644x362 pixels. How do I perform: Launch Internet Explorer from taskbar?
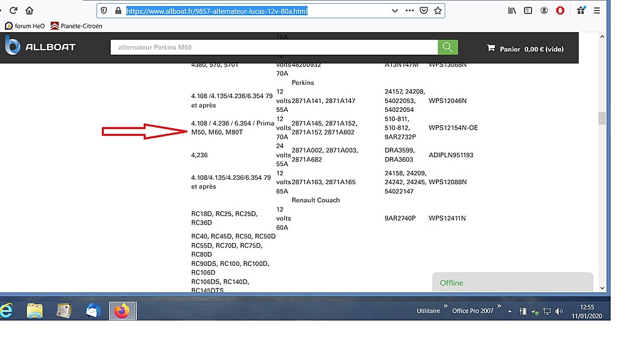6,310
